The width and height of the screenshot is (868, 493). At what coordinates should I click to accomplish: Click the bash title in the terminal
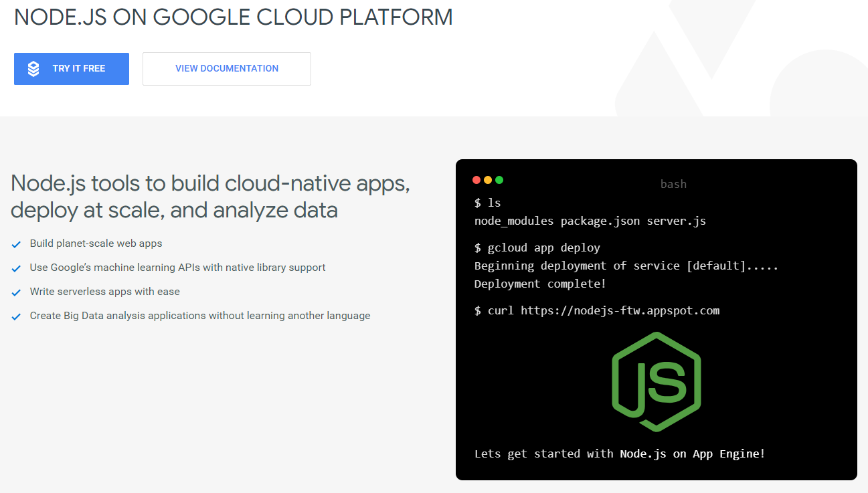tap(673, 184)
